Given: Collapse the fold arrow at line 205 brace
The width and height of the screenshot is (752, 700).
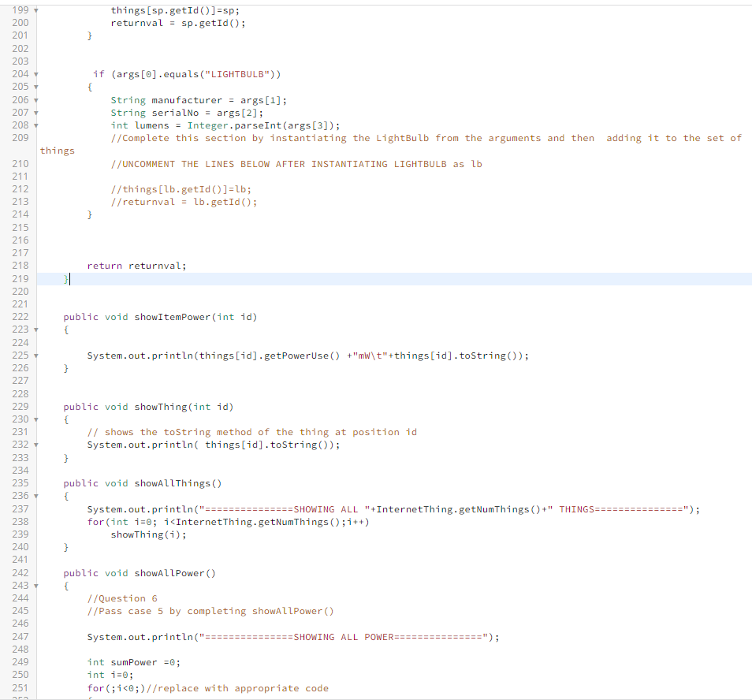Looking at the screenshot, I should pyautogui.click(x=35, y=87).
